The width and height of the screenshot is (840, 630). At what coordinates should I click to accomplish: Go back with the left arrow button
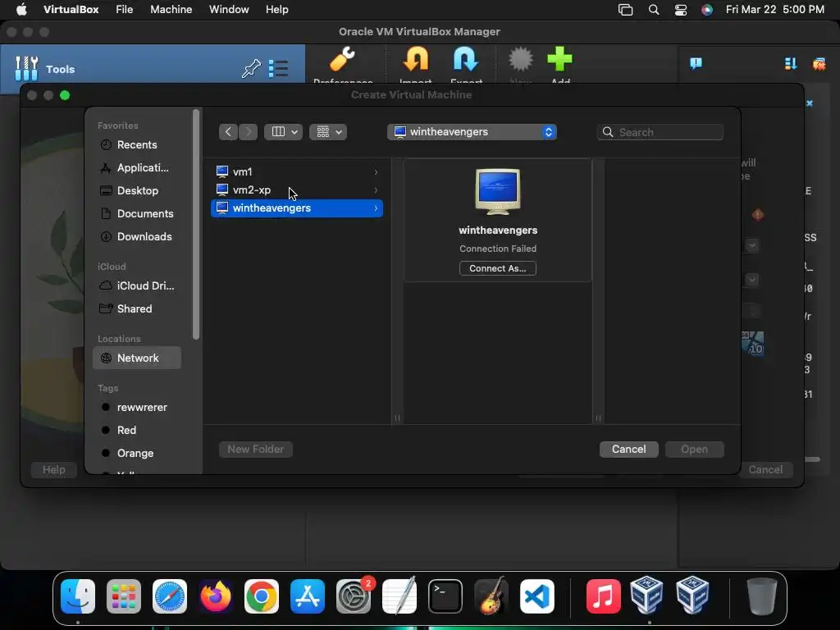228,132
